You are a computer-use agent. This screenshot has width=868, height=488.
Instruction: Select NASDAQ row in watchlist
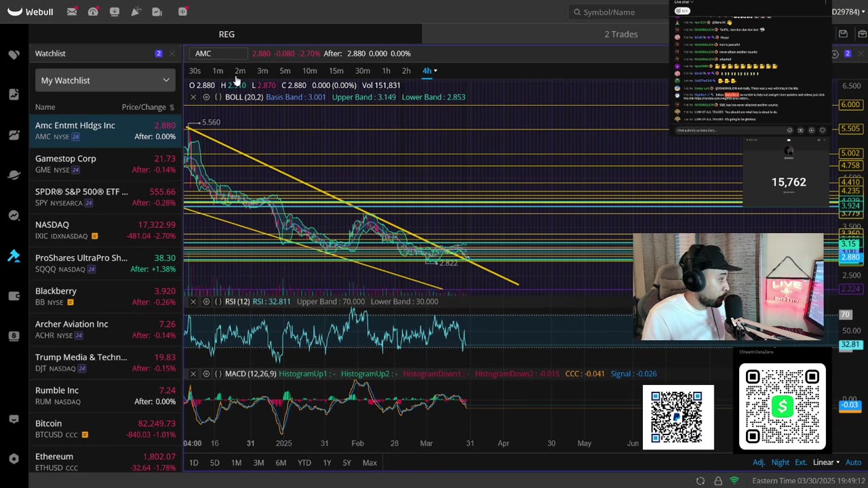[105, 230]
